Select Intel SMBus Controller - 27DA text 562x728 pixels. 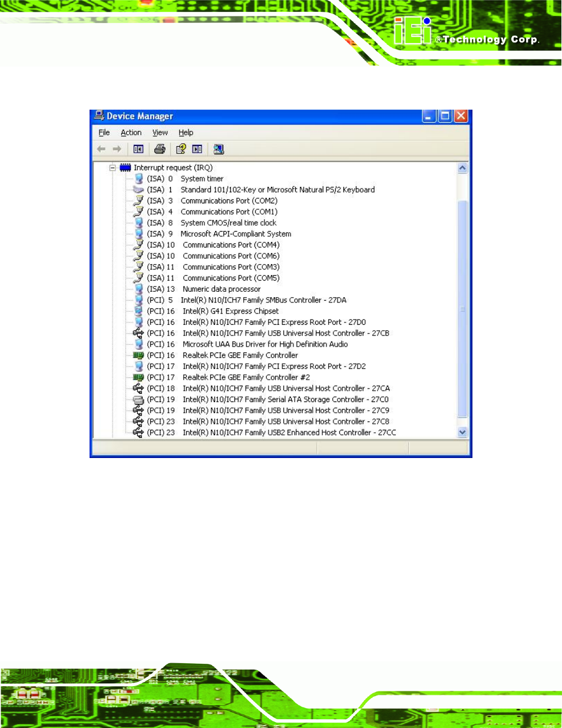click(263, 300)
